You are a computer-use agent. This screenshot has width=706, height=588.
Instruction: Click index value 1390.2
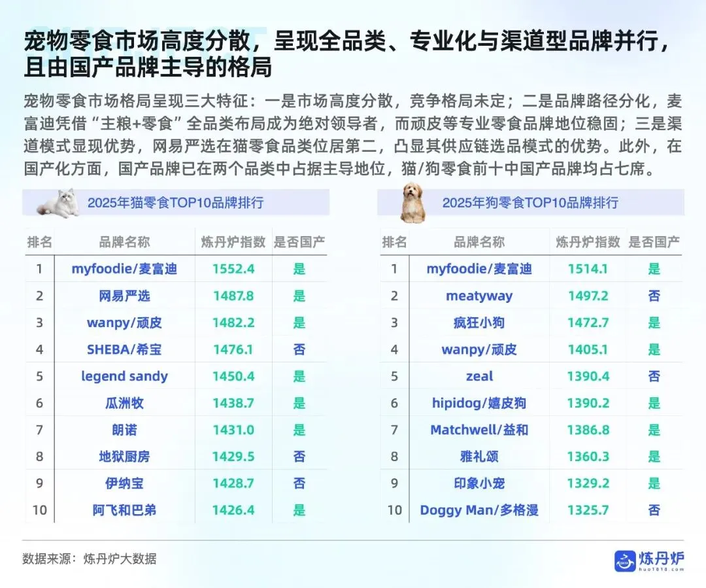(x=588, y=404)
